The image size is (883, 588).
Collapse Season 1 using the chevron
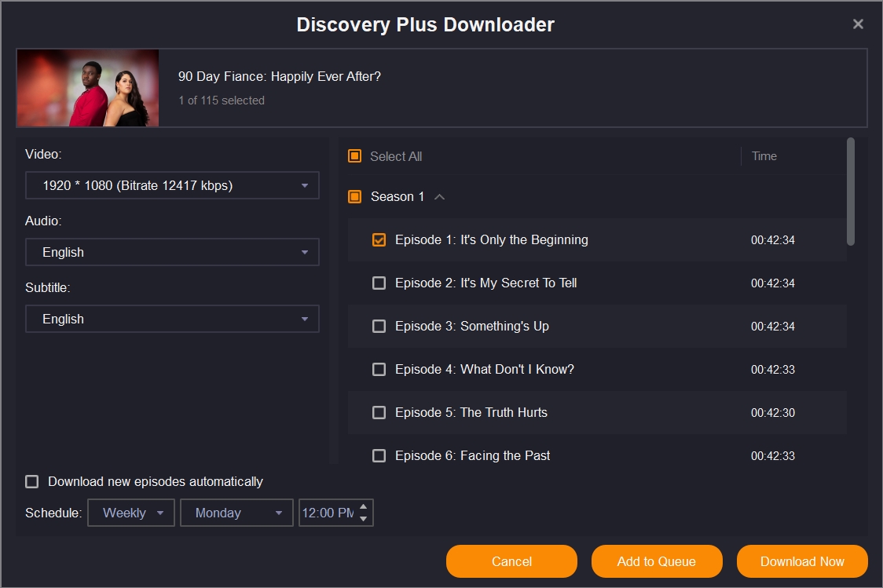(440, 197)
